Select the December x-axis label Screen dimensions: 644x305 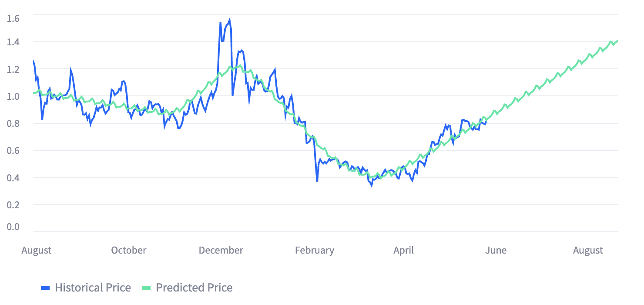click(x=221, y=250)
